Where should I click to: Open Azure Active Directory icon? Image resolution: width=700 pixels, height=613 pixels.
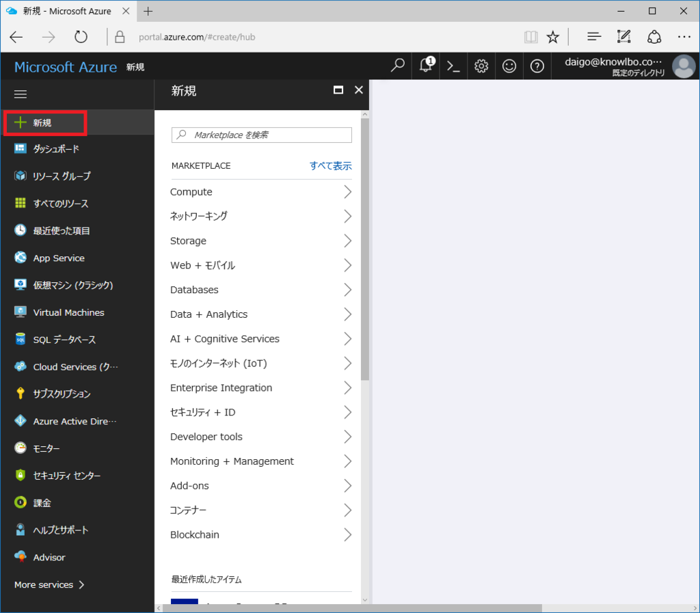click(x=20, y=421)
